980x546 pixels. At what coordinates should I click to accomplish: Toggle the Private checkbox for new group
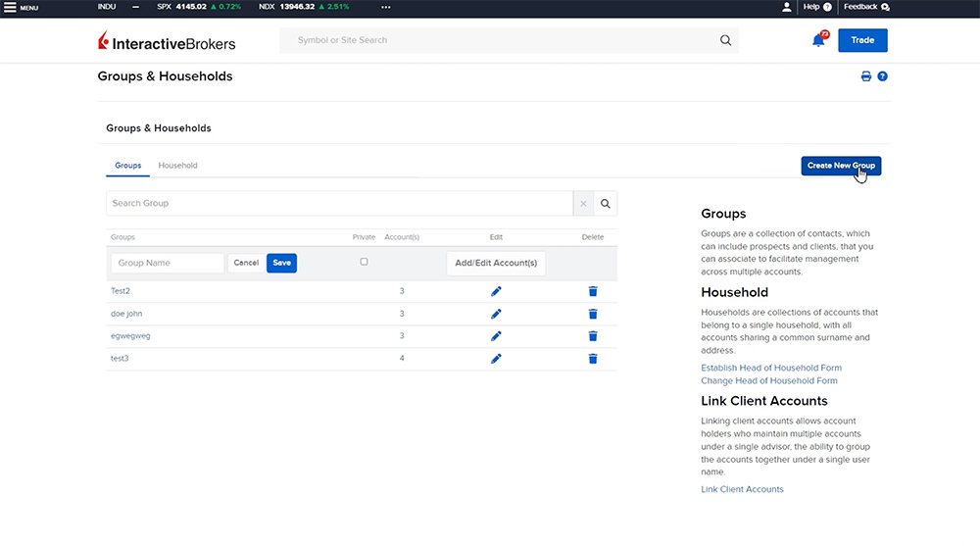click(x=364, y=262)
